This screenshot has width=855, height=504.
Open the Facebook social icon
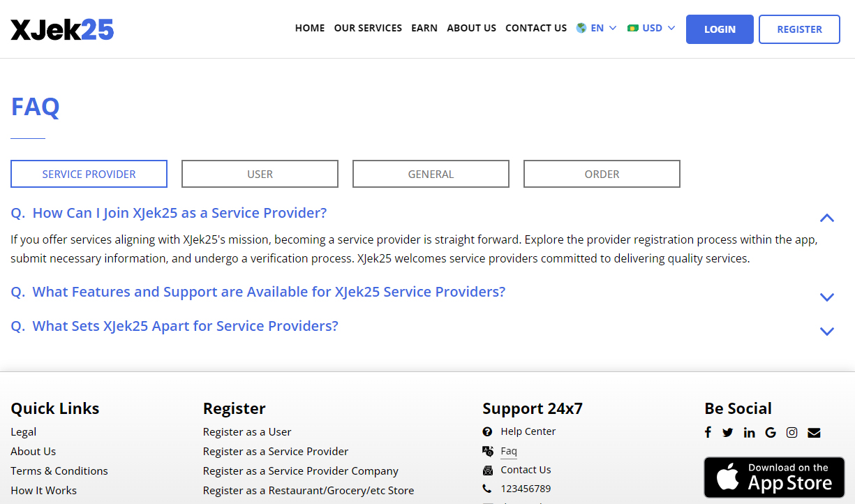708,432
